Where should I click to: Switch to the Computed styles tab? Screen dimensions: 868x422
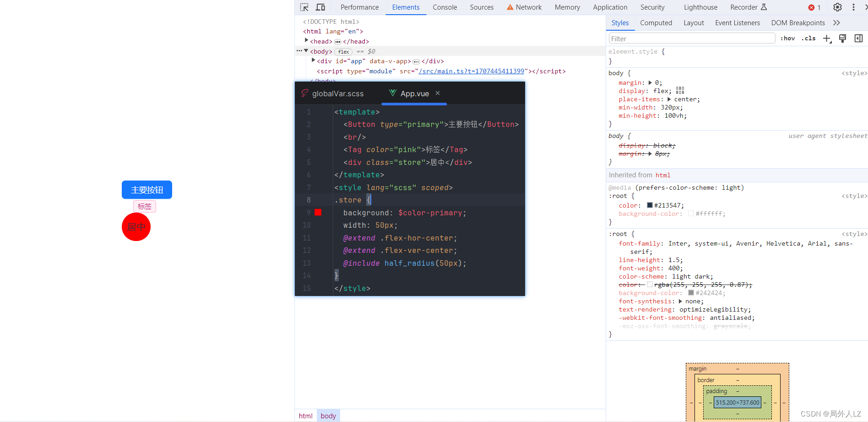click(656, 23)
